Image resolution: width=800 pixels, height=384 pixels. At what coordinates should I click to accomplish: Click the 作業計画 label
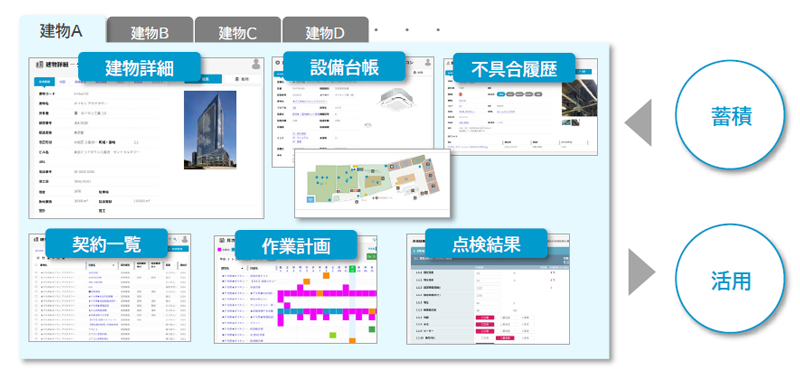(295, 245)
